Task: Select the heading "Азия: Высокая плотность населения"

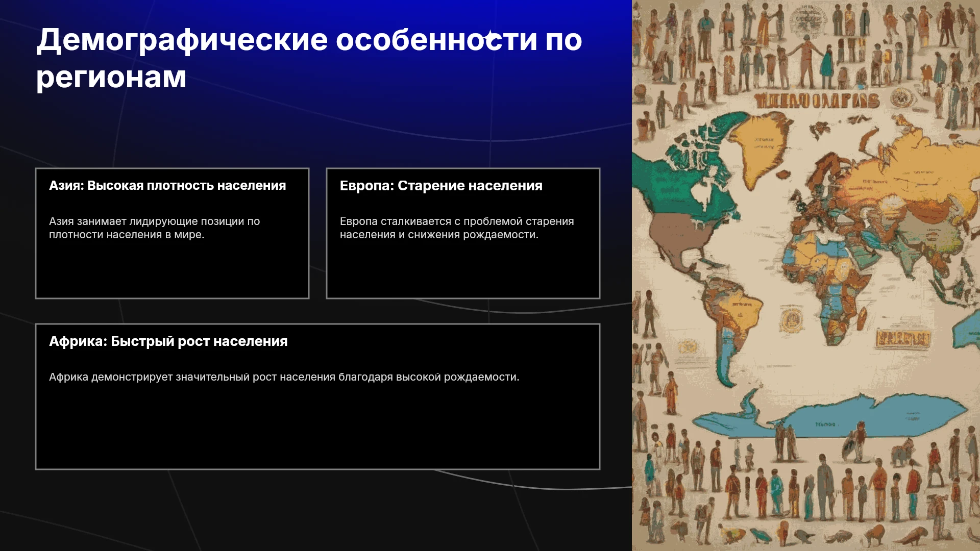Action: (167, 186)
